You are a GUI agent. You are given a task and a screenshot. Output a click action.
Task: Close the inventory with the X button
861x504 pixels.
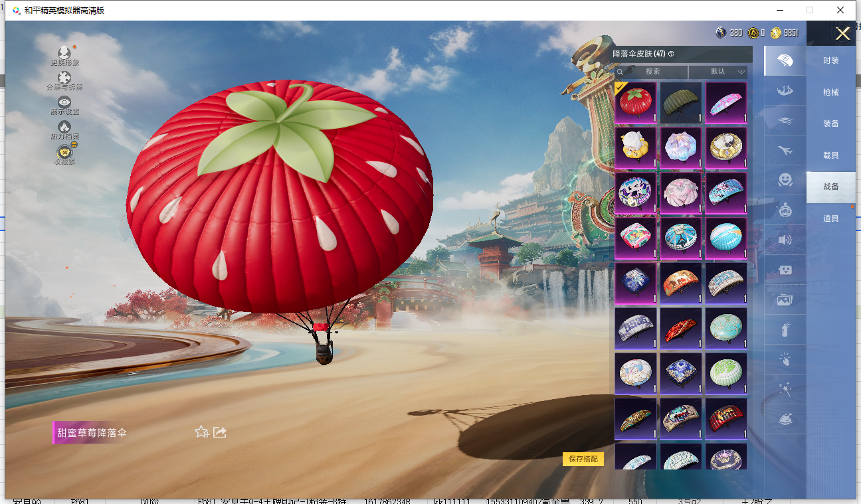842,34
